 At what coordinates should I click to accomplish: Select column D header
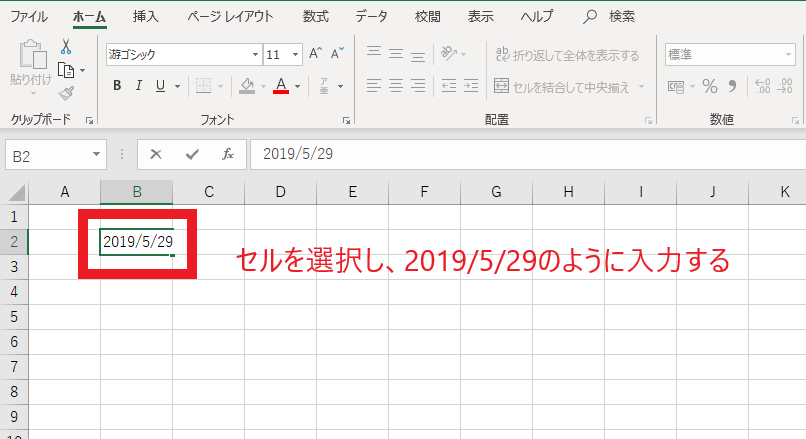pyautogui.click(x=281, y=192)
